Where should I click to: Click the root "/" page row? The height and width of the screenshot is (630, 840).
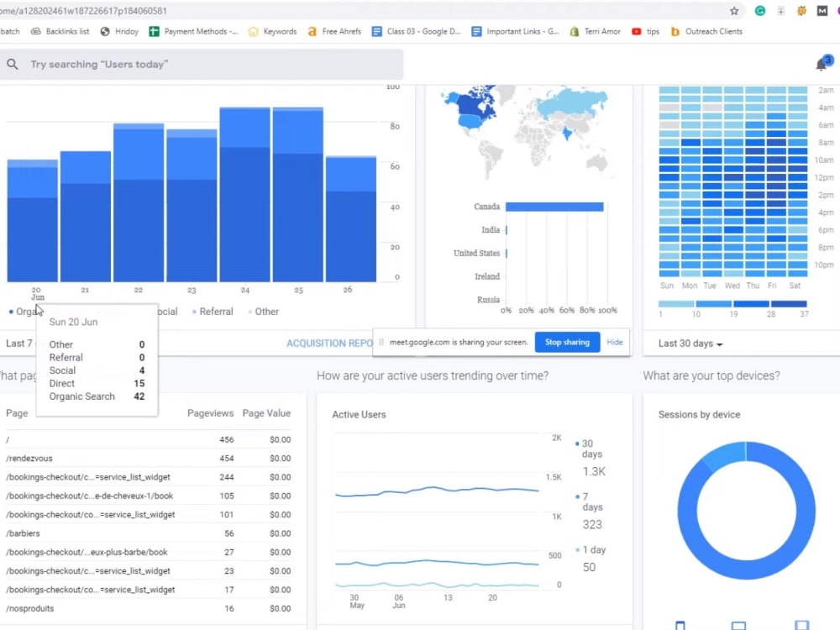point(149,439)
